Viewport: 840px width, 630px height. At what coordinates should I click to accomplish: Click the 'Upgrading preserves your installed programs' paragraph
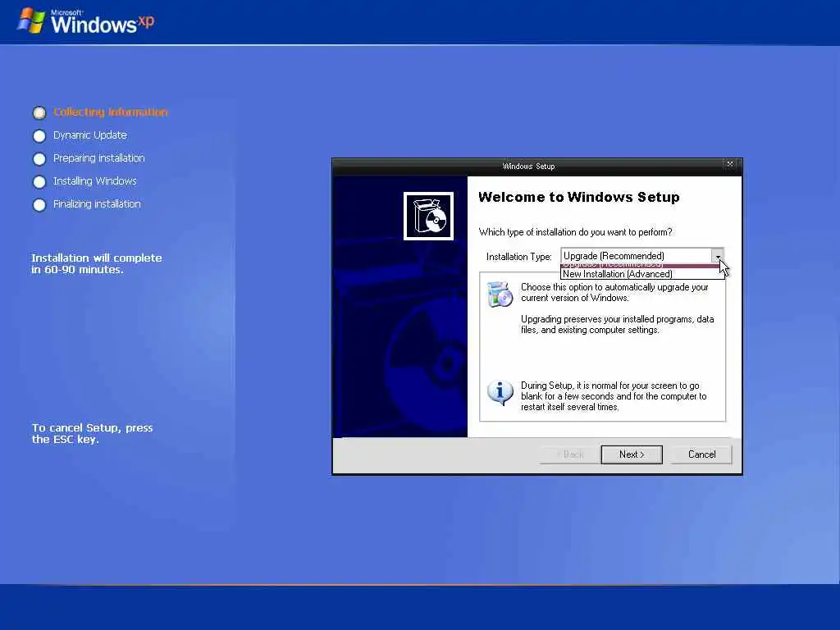coord(617,325)
